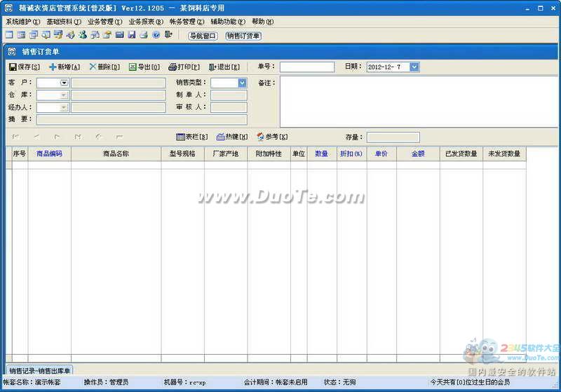
Task: Open the 客户 customer dropdown
Action: [64, 83]
